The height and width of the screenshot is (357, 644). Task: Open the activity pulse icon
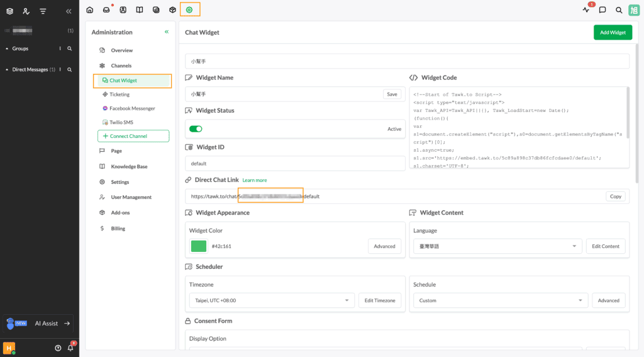pyautogui.click(x=586, y=10)
